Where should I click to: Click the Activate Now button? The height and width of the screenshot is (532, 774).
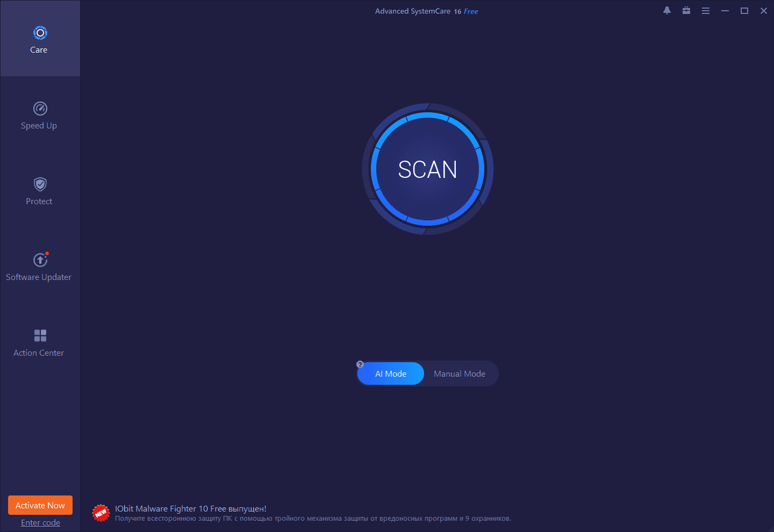pos(40,505)
